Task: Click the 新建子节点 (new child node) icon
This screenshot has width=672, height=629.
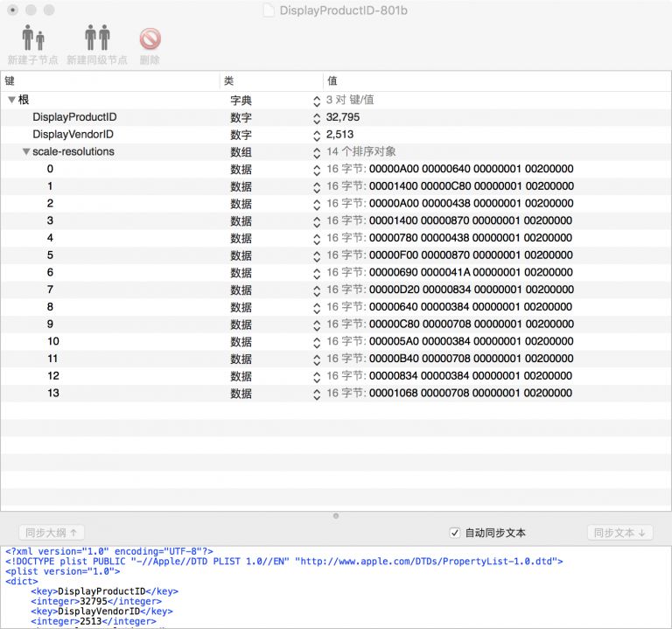Action: click(x=32, y=38)
